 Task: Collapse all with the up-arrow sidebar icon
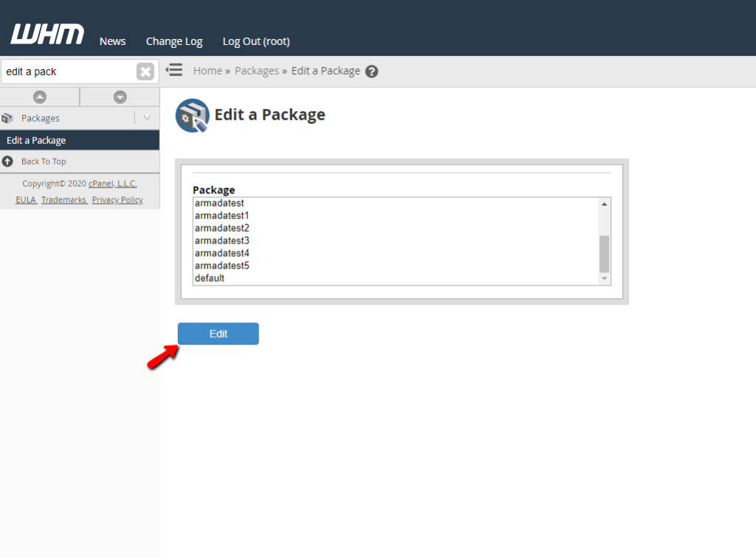pos(40,97)
